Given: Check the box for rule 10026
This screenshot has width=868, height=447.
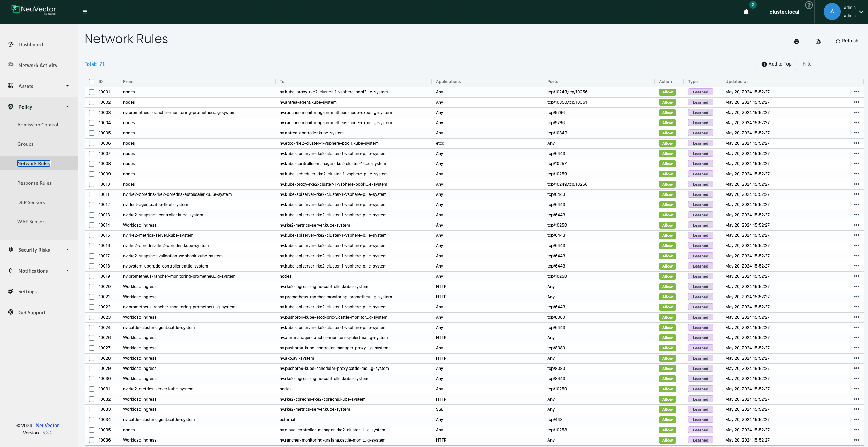Looking at the screenshot, I should (92, 338).
